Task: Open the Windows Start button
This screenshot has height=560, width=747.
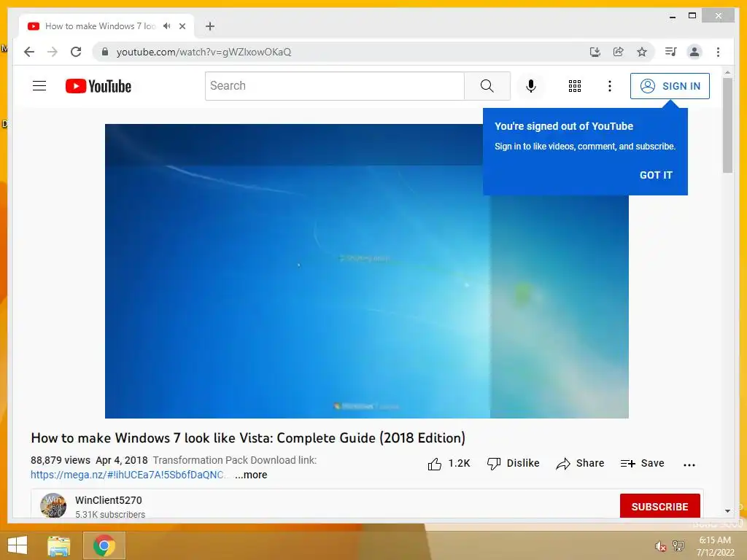Action: coord(18,545)
